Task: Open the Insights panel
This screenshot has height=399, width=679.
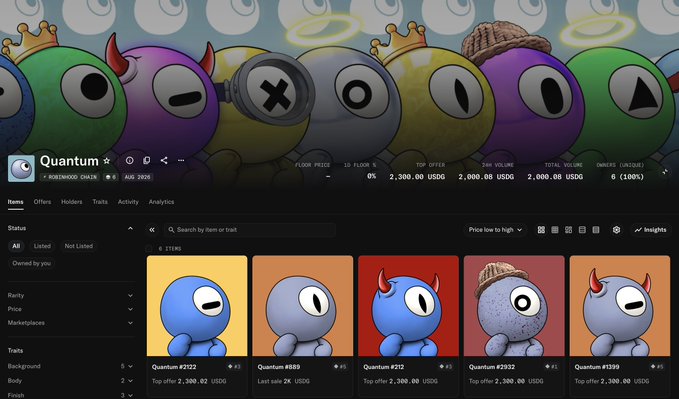Action: [x=650, y=230]
